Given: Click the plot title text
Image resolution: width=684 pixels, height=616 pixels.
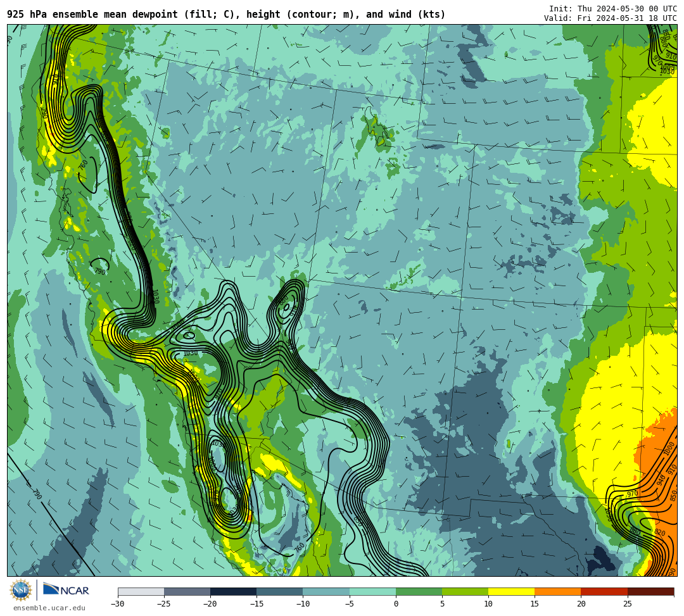Looking at the screenshot, I should click(226, 15).
